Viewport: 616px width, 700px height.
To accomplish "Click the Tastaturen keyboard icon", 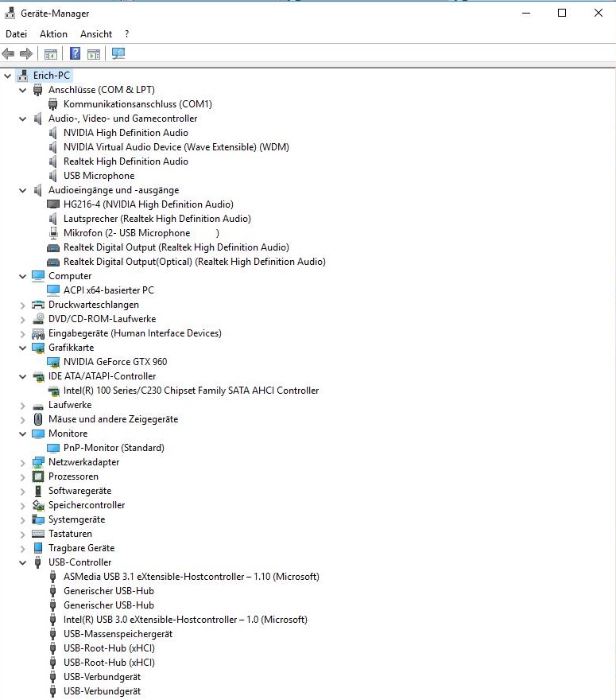I will [38, 534].
